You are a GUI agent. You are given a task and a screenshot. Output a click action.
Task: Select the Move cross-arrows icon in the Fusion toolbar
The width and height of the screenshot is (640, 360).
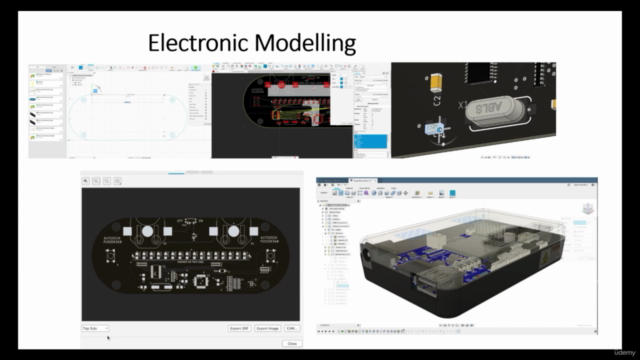(406, 193)
